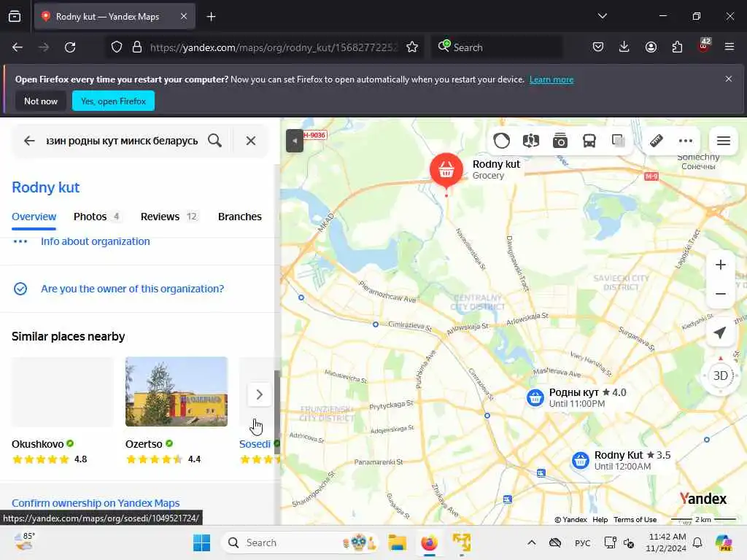The width and height of the screenshot is (747, 560).
Task: Open the Okushkovo place card
Action: click(62, 411)
